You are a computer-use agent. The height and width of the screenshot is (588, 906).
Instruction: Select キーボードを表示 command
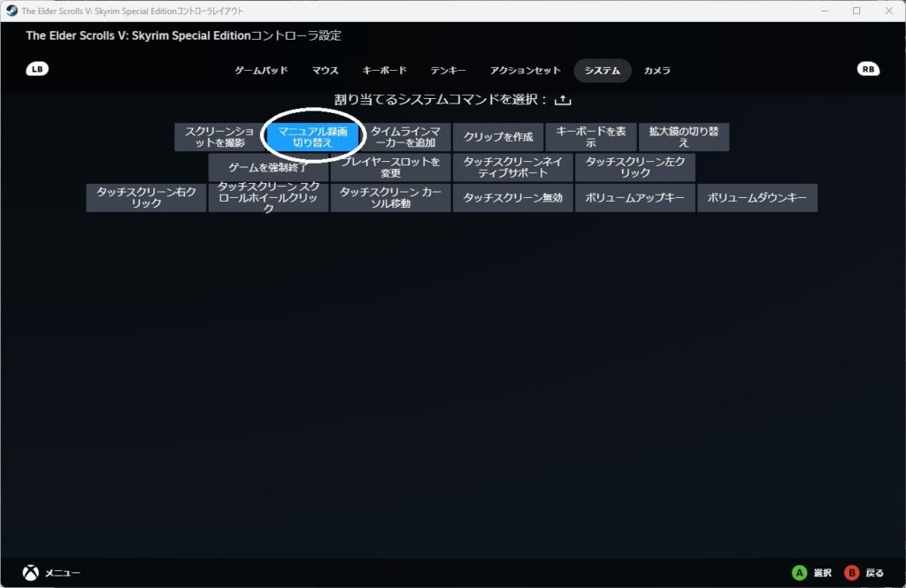591,137
